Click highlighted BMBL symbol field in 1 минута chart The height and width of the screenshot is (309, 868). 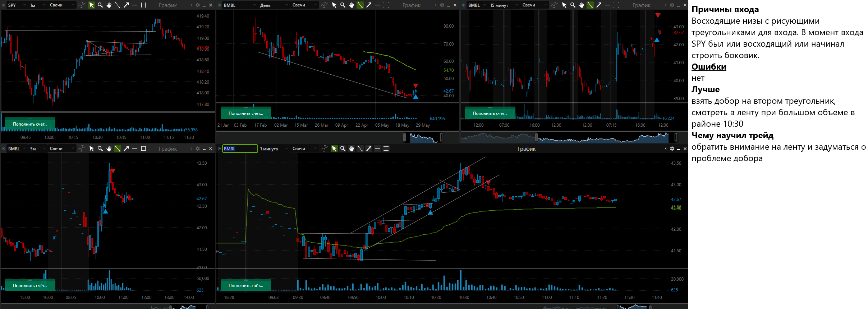(240, 149)
